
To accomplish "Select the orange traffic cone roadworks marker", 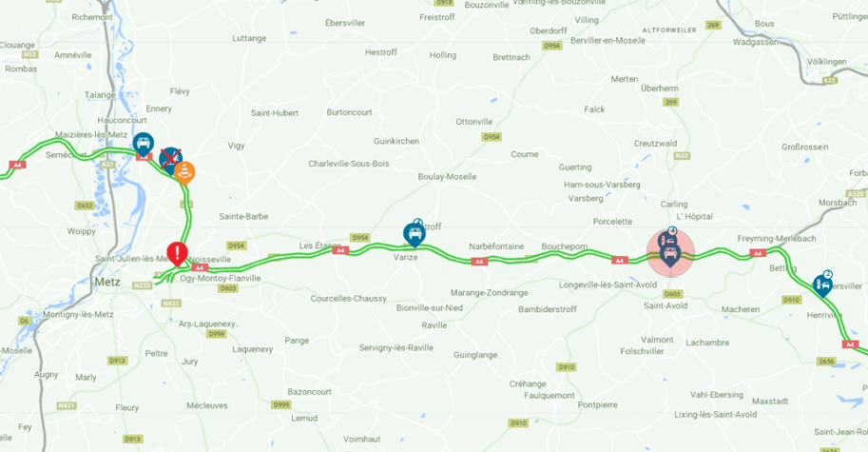I will click(184, 173).
